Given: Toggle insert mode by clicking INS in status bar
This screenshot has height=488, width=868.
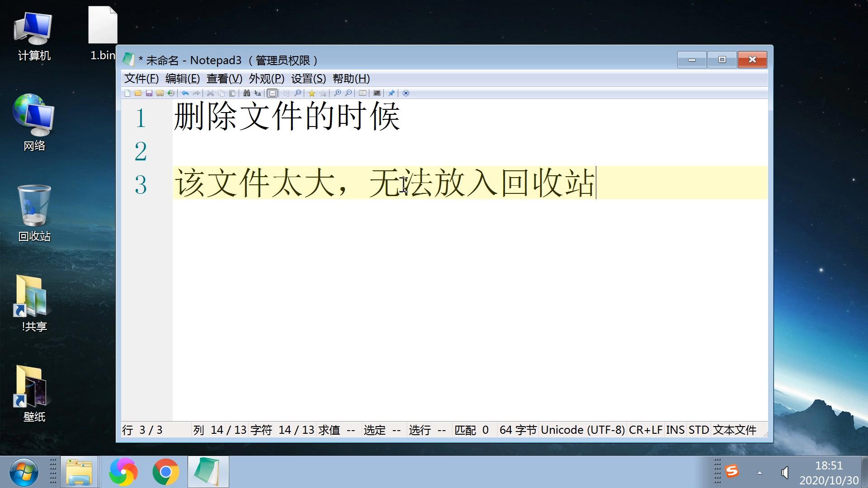Looking at the screenshot, I should point(675,430).
